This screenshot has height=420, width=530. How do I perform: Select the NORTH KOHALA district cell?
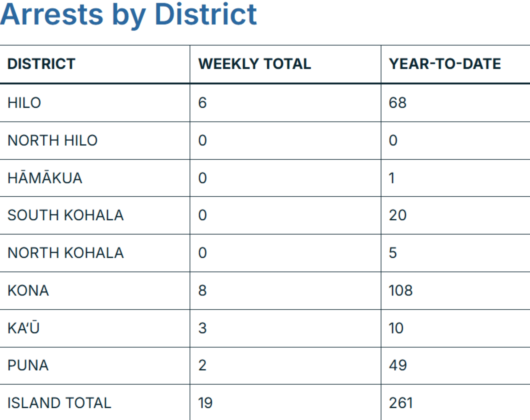(65, 253)
